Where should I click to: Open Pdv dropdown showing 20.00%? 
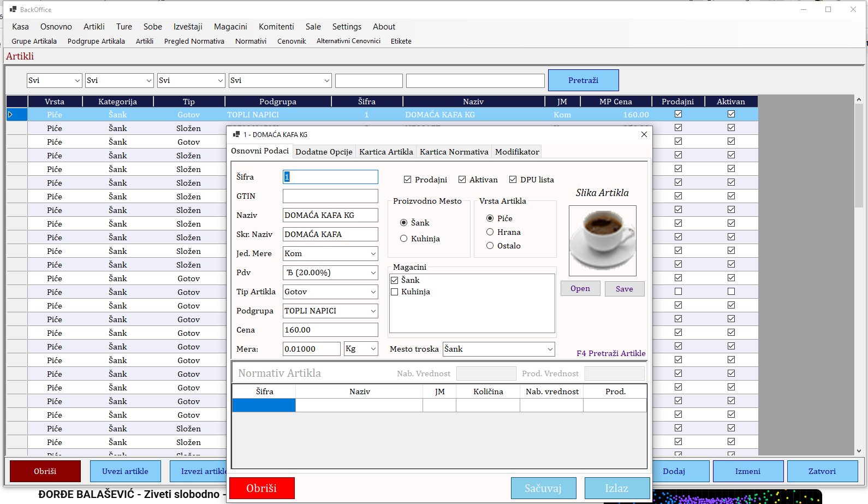pyautogui.click(x=330, y=272)
